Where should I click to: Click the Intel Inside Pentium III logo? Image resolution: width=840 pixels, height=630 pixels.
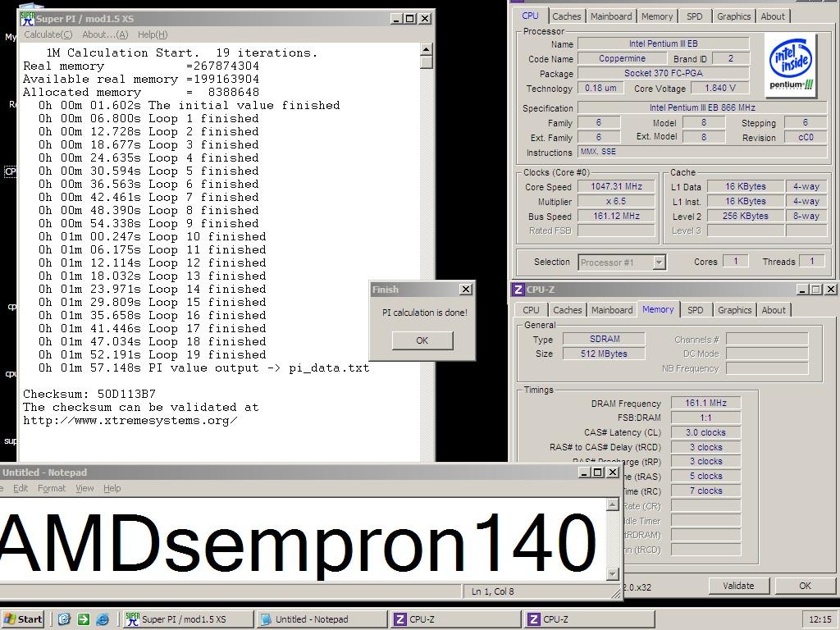791,66
